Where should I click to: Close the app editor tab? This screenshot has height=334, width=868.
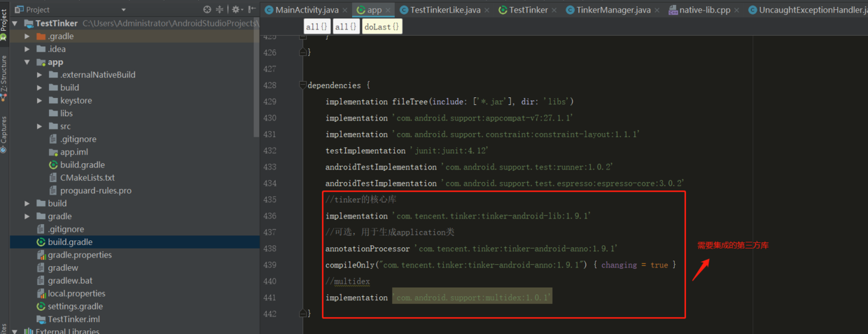(x=388, y=10)
